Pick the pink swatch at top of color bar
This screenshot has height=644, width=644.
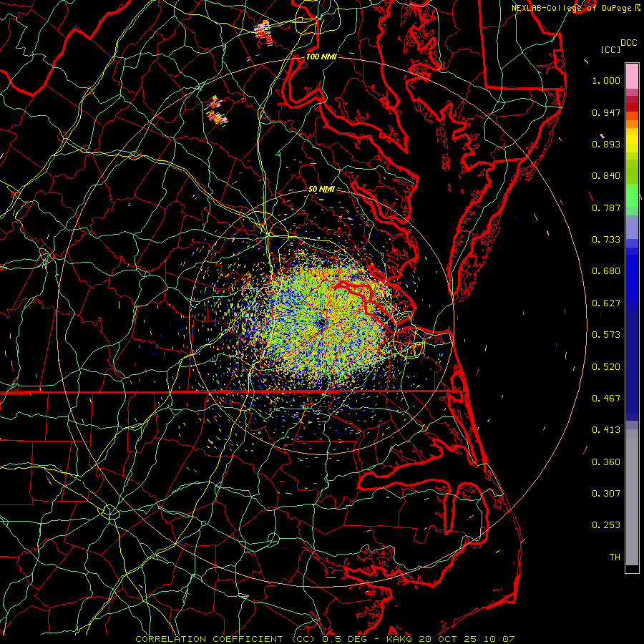632,76
